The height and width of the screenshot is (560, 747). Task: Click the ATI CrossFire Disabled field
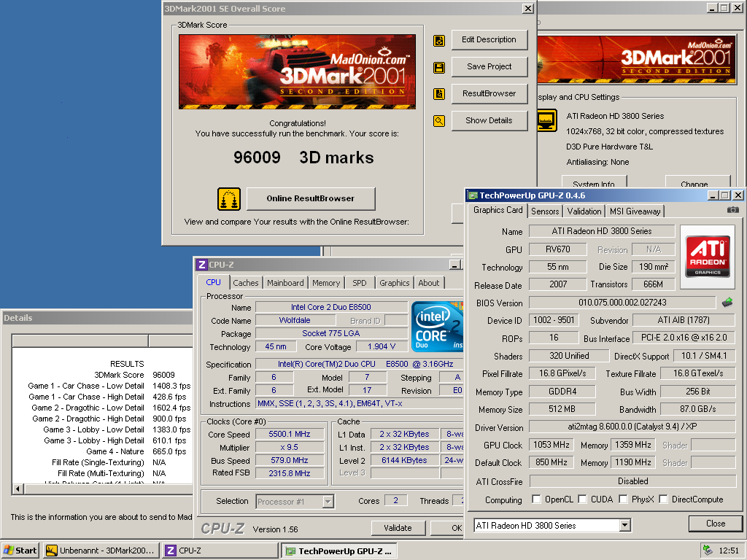[x=632, y=481]
